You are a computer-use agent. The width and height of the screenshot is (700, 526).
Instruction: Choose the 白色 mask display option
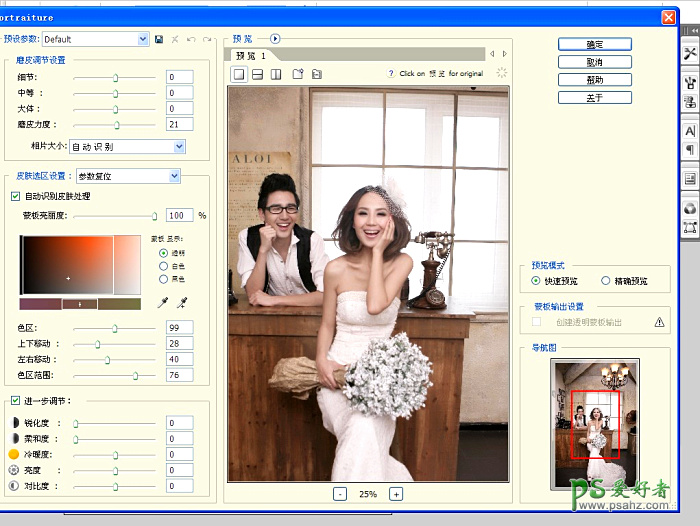click(x=163, y=266)
